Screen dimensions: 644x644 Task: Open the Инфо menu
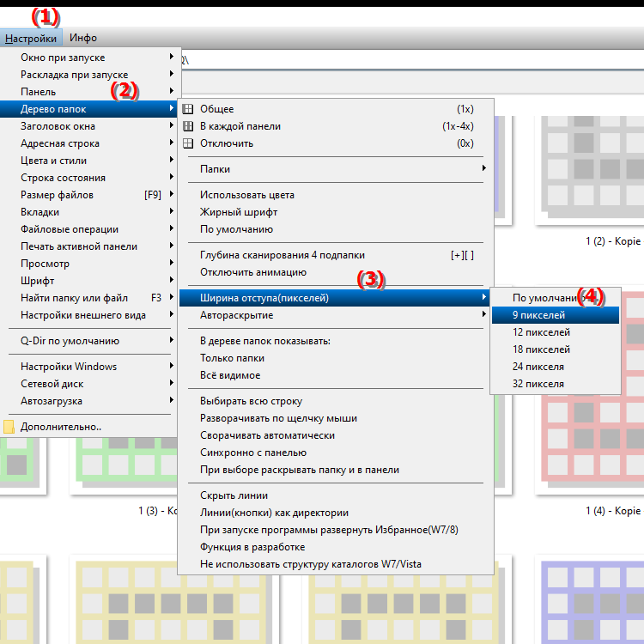click(83, 38)
